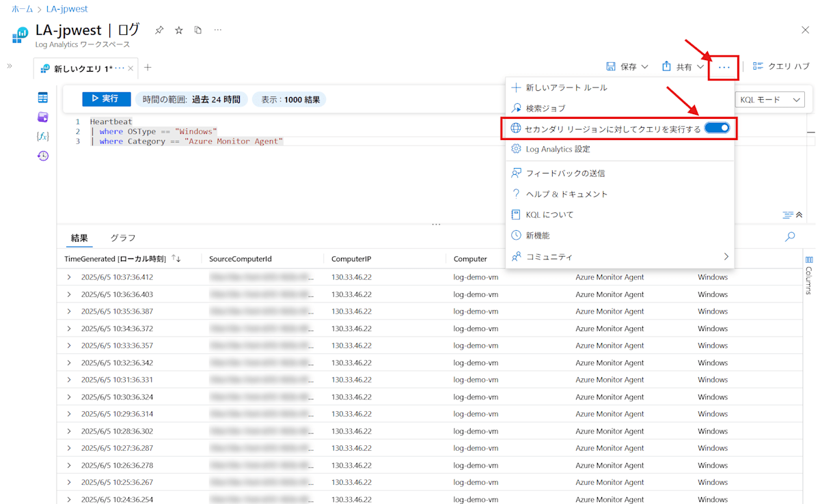Open the LA-jpwest breadcrumb link
The image size is (820, 504).
pos(67,9)
